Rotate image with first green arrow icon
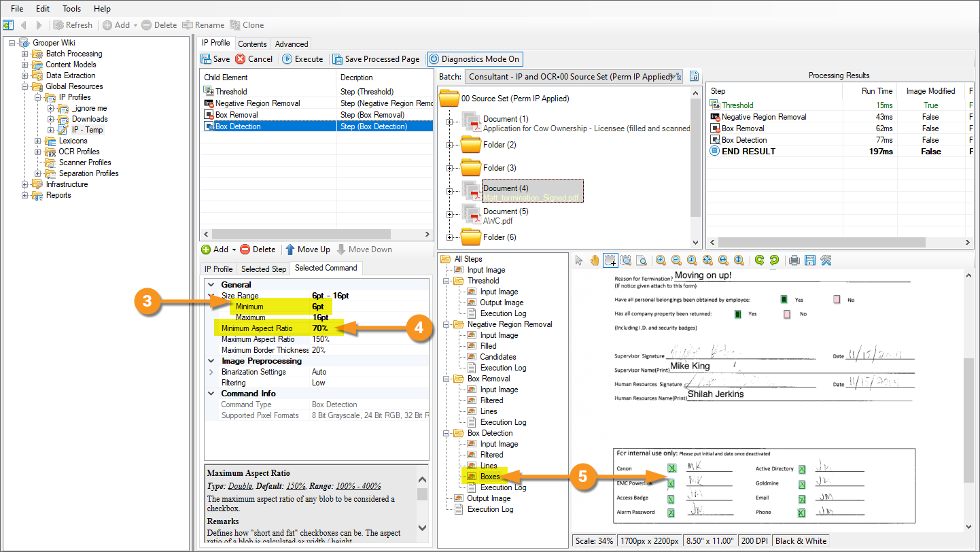 coord(758,260)
